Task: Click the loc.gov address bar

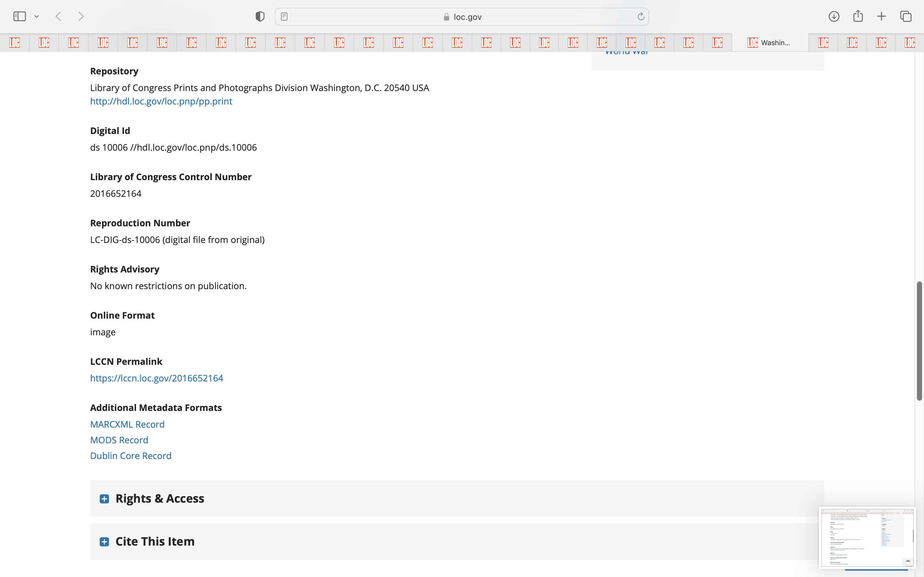Action: pos(462,17)
